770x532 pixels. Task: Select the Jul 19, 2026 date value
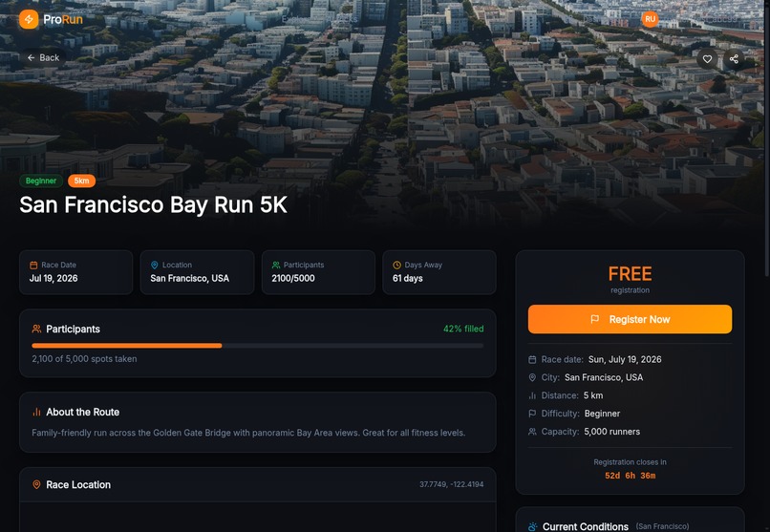click(53, 278)
